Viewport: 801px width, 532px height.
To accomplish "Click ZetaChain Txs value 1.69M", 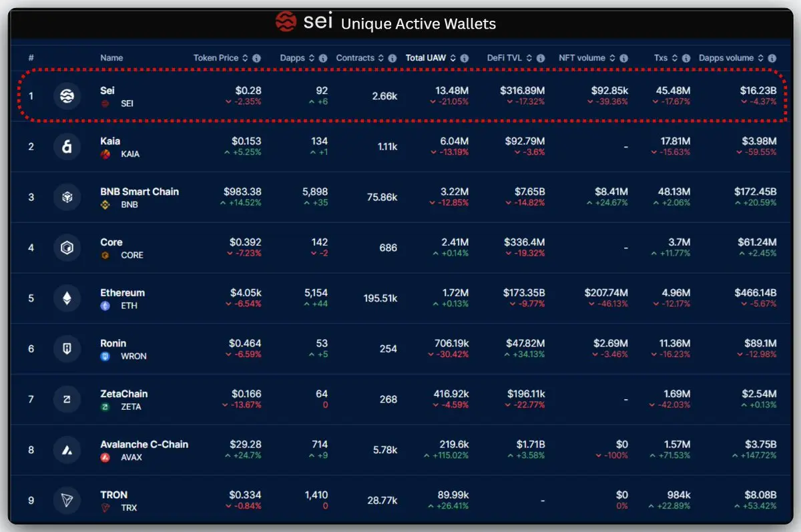I will point(676,394).
